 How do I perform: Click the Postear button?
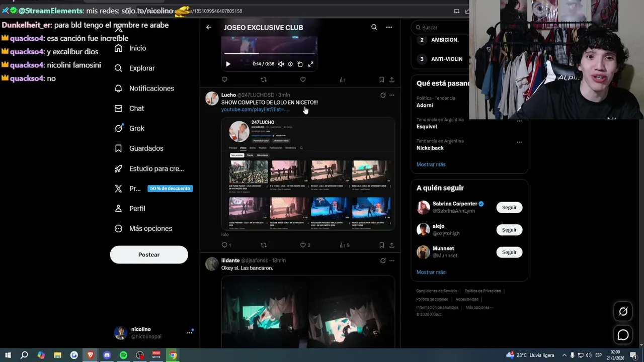pyautogui.click(x=149, y=254)
